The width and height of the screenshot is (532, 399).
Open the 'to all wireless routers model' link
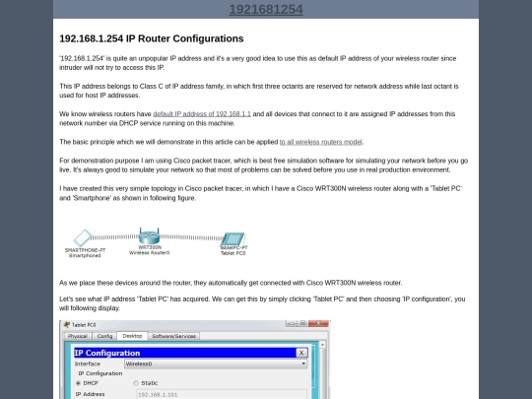(320, 142)
